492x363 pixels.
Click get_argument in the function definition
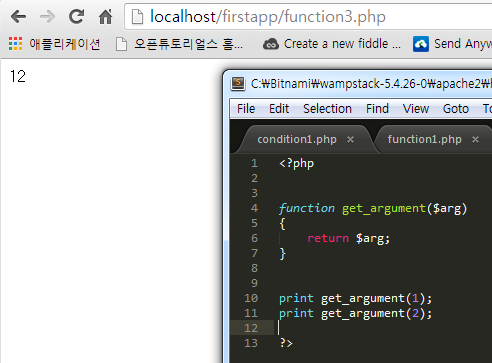[x=384, y=209]
